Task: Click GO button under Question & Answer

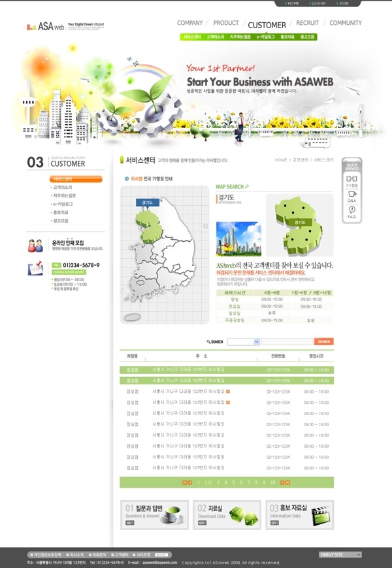Action: tap(130, 523)
